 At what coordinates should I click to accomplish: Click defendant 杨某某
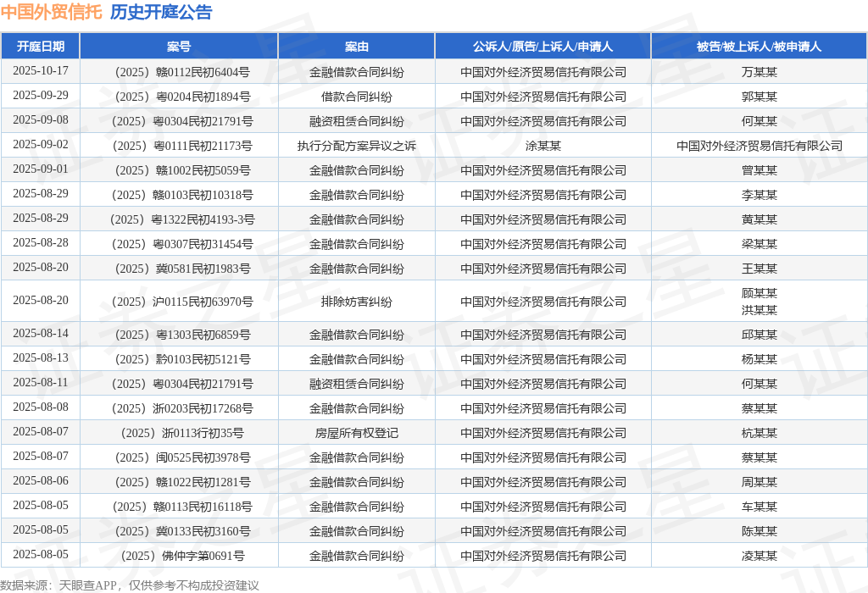[x=759, y=359]
